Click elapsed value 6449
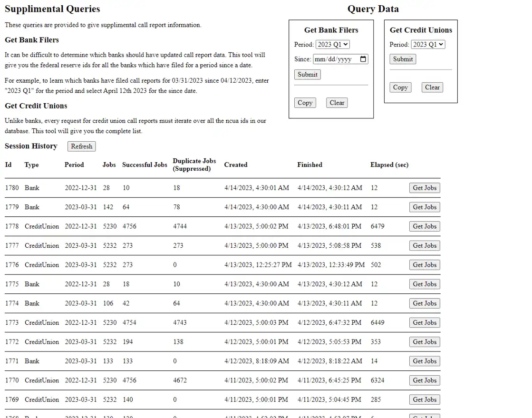Image resolution: width=532 pixels, height=418 pixels. pyautogui.click(x=377, y=323)
